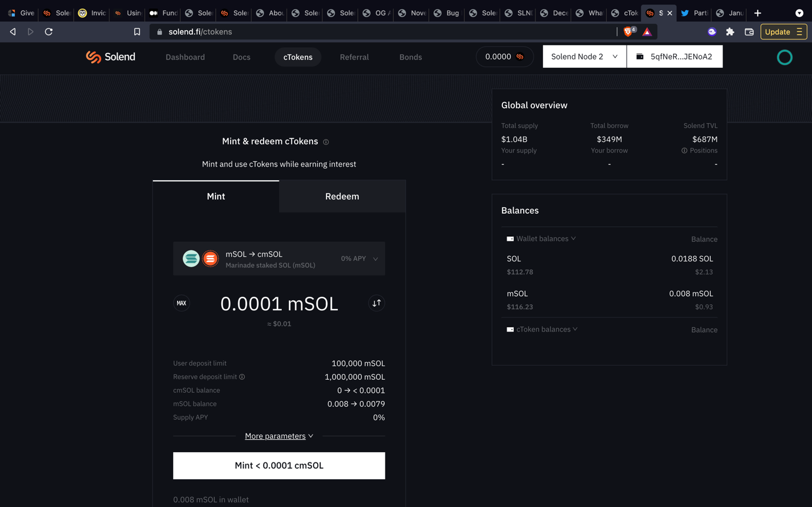Open the tab search dropdown arrow

click(x=799, y=13)
